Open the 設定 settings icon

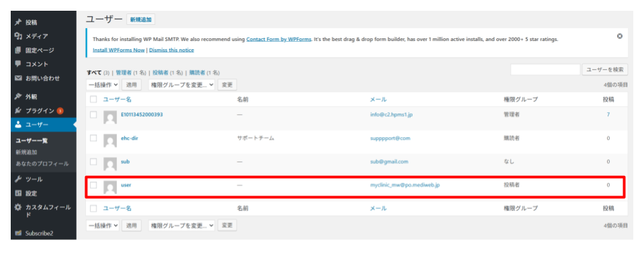click(18, 194)
